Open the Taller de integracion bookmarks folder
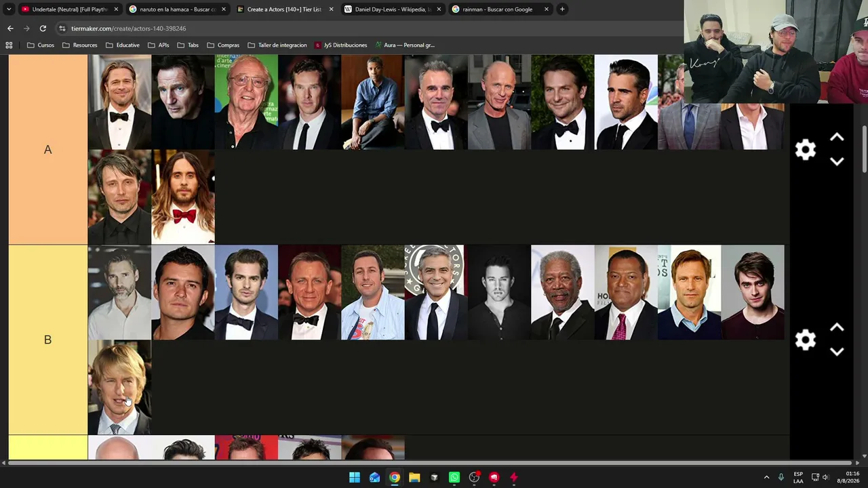This screenshot has height=488, width=868. point(277,45)
